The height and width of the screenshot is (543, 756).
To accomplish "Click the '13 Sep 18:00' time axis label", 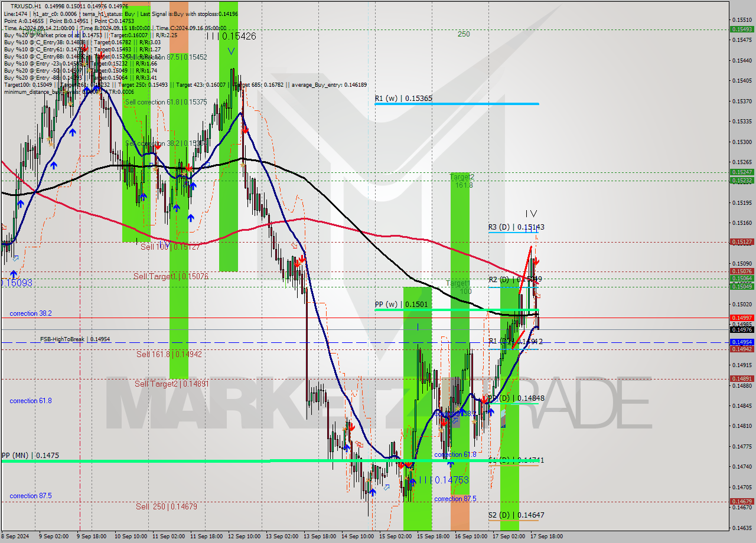I will pos(320,537).
